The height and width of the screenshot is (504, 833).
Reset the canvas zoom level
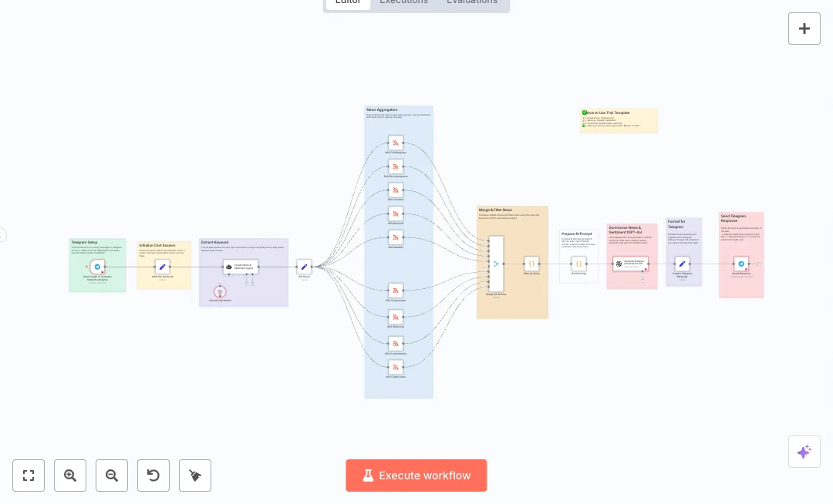pyautogui.click(x=153, y=475)
